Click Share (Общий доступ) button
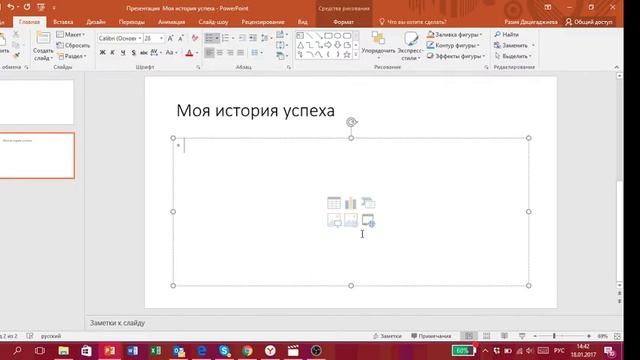This screenshot has height=360, width=640. [x=589, y=22]
